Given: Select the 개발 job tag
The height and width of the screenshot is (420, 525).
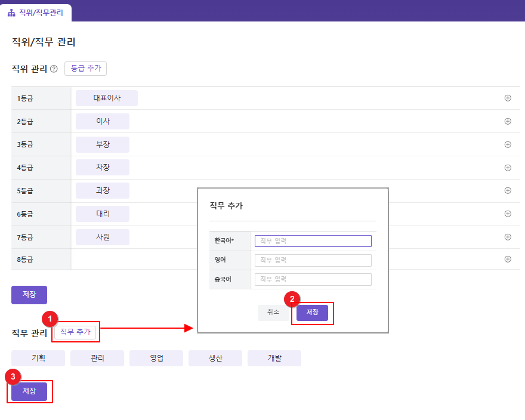Looking at the screenshot, I should 274,358.
